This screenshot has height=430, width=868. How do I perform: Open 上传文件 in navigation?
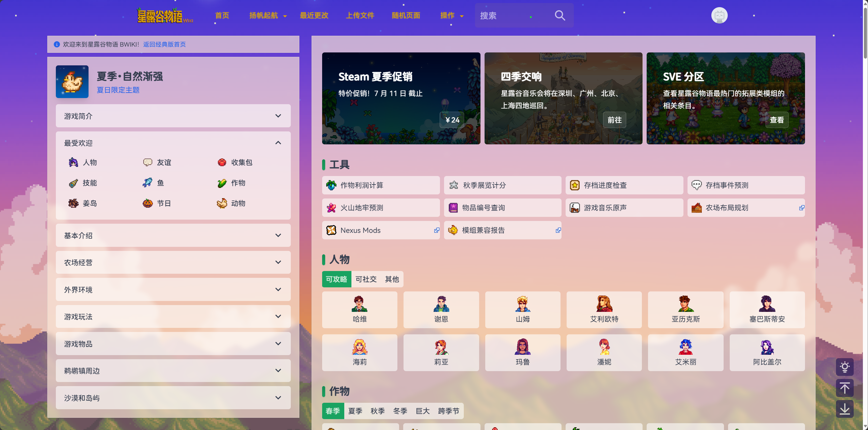[x=360, y=15]
